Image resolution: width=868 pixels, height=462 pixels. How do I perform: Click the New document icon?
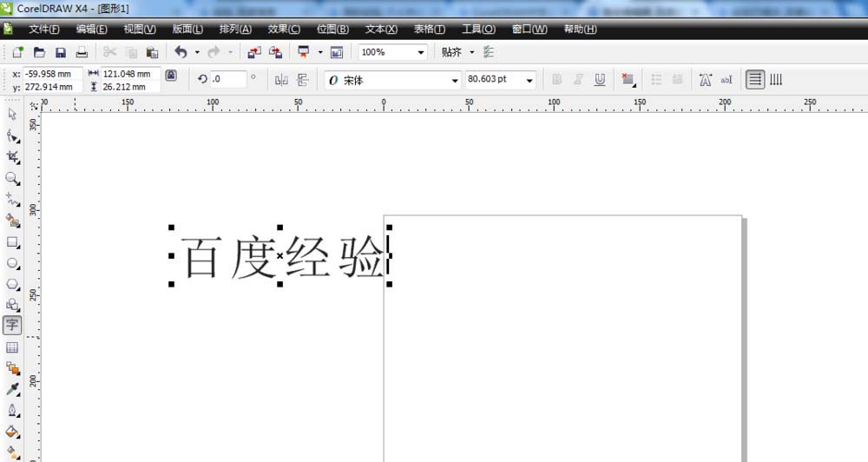pyautogui.click(x=17, y=52)
